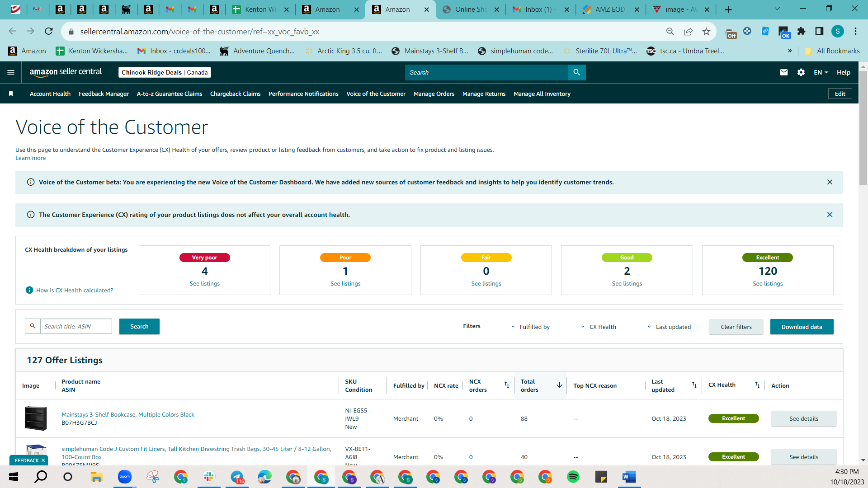Open Zoom from the taskbar
Screen dimensions: 868x488
click(x=125, y=477)
